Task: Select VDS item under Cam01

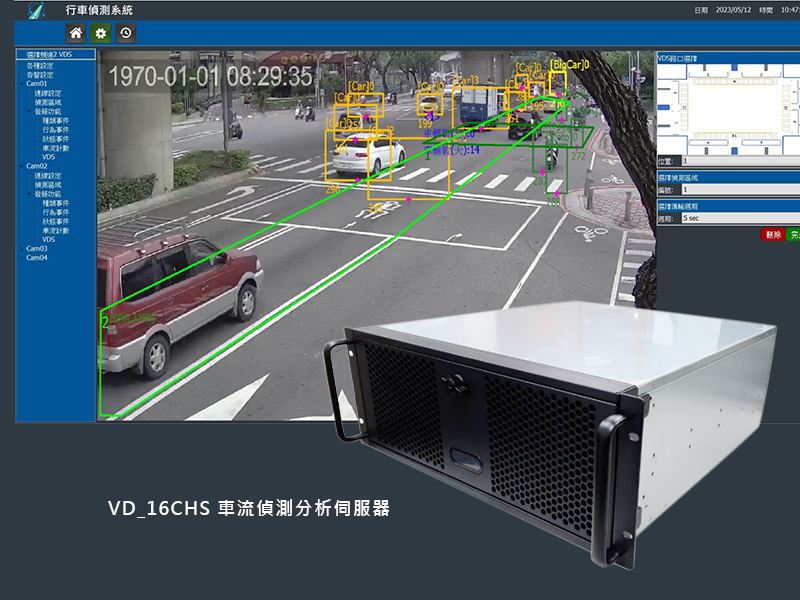Action: [x=49, y=156]
